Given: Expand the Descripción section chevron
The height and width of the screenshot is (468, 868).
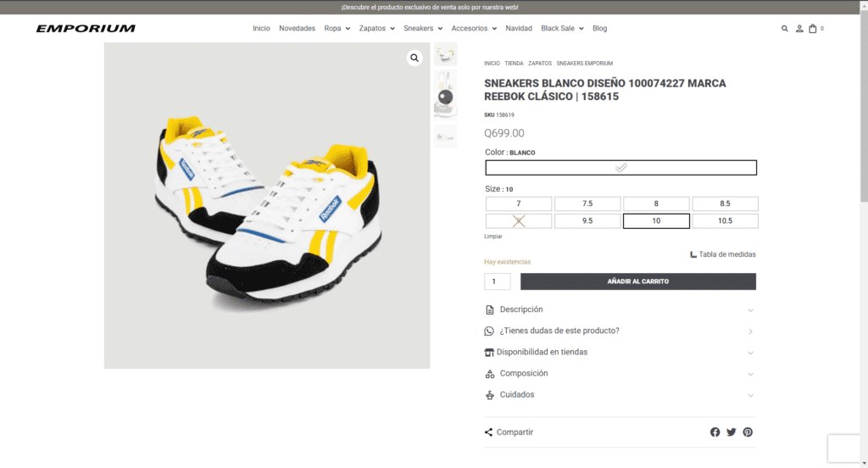Looking at the screenshot, I should pyautogui.click(x=751, y=310).
